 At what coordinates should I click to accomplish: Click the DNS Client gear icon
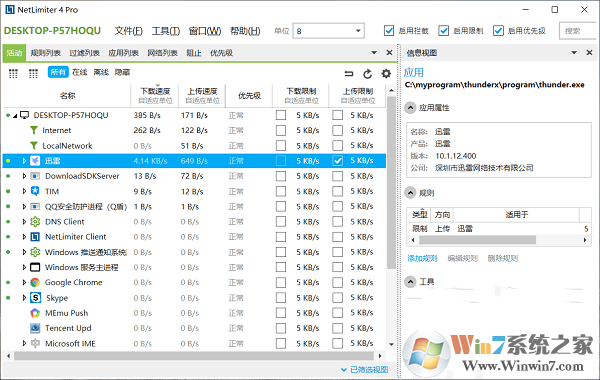point(35,222)
